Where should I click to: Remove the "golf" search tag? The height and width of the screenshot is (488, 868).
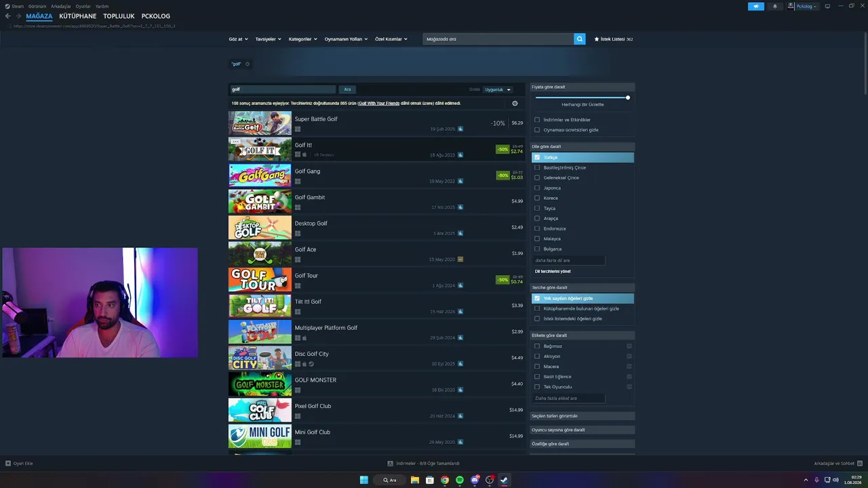pyautogui.click(x=248, y=64)
